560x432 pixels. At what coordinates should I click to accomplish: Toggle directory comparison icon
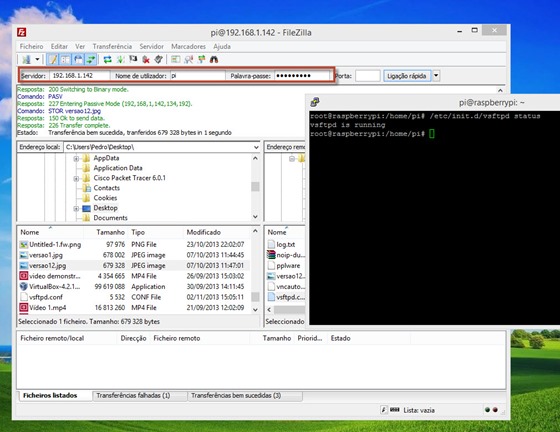pos(188,60)
